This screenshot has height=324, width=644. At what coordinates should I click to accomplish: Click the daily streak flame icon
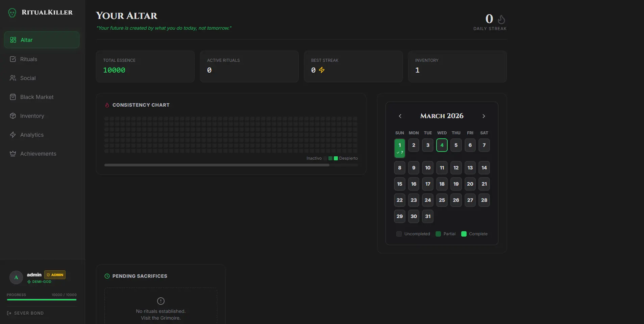tap(501, 19)
